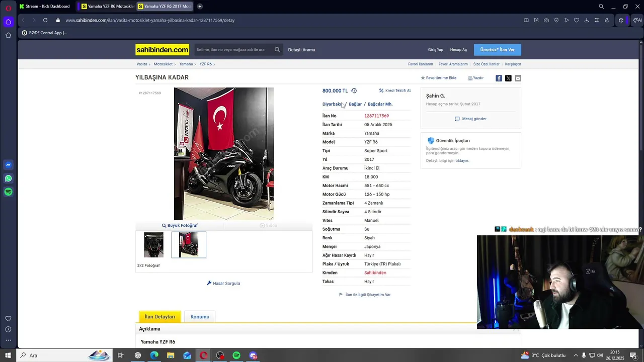The image size is (644, 362).
Task: Open bookmarks star in Opera sidebar
Action: click(8, 35)
